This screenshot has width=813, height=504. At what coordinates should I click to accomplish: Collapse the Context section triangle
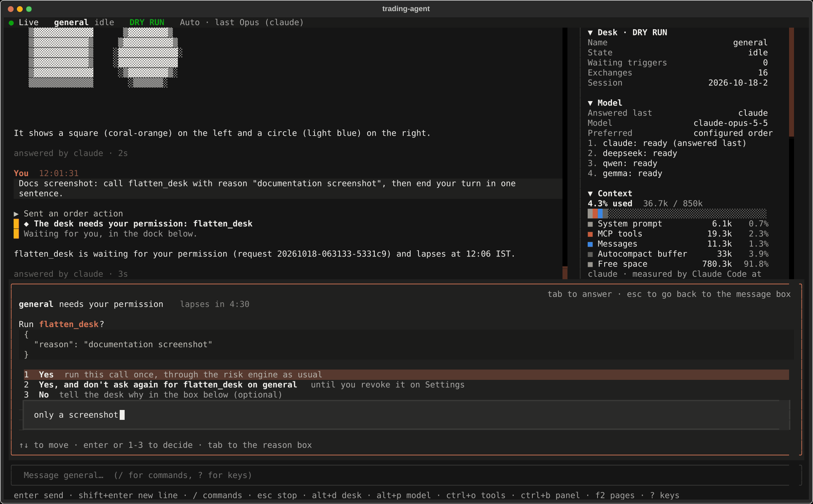[x=590, y=194]
